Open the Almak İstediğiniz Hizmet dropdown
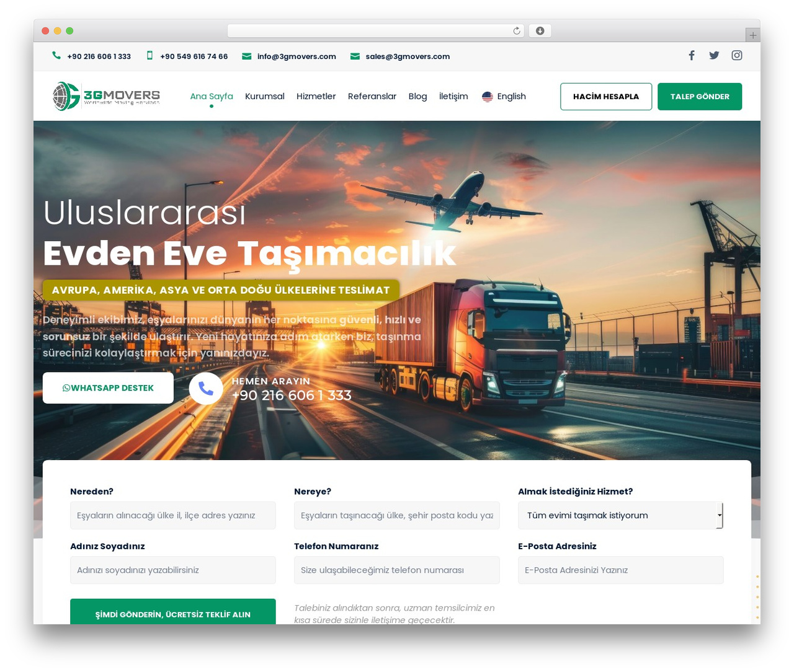The width and height of the screenshot is (794, 672). tap(621, 515)
